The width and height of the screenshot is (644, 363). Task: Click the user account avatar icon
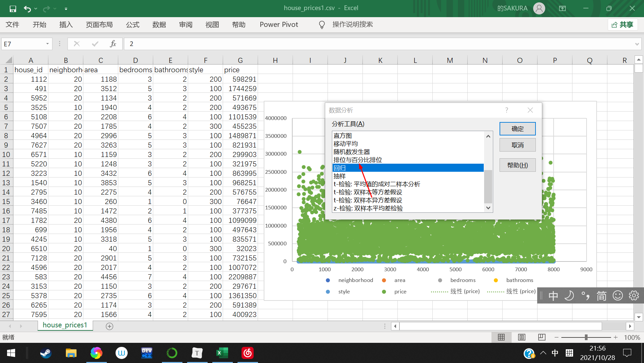[x=539, y=8]
